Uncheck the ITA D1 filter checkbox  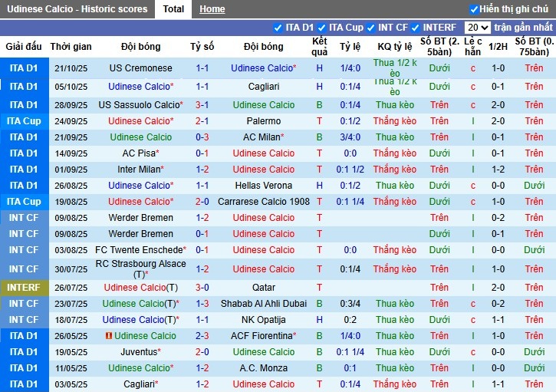(278, 28)
